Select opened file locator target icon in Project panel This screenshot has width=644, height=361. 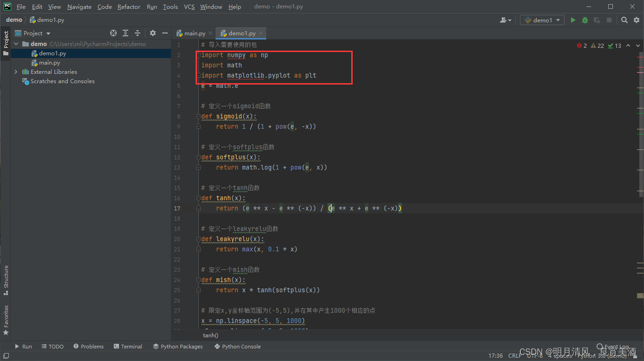[x=113, y=33]
